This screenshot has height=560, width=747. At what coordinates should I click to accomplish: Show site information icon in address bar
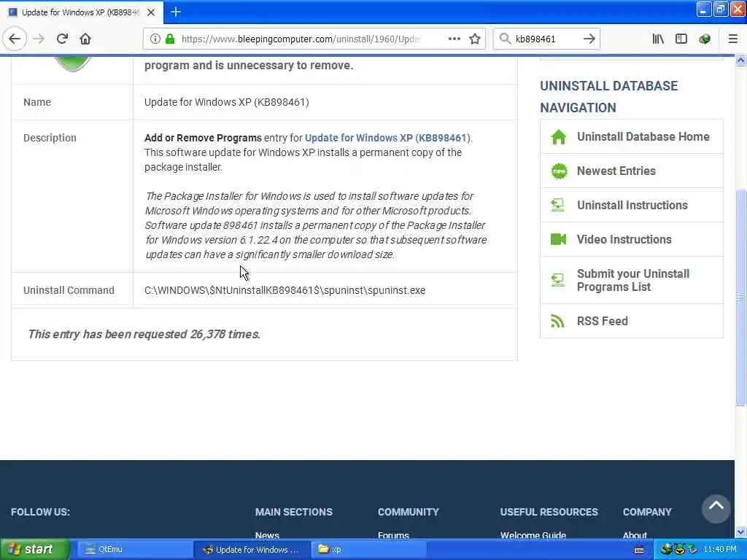click(x=155, y=39)
